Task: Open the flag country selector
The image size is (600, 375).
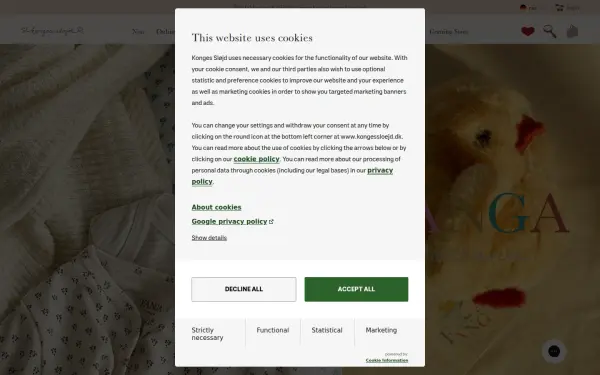Action: pos(528,8)
